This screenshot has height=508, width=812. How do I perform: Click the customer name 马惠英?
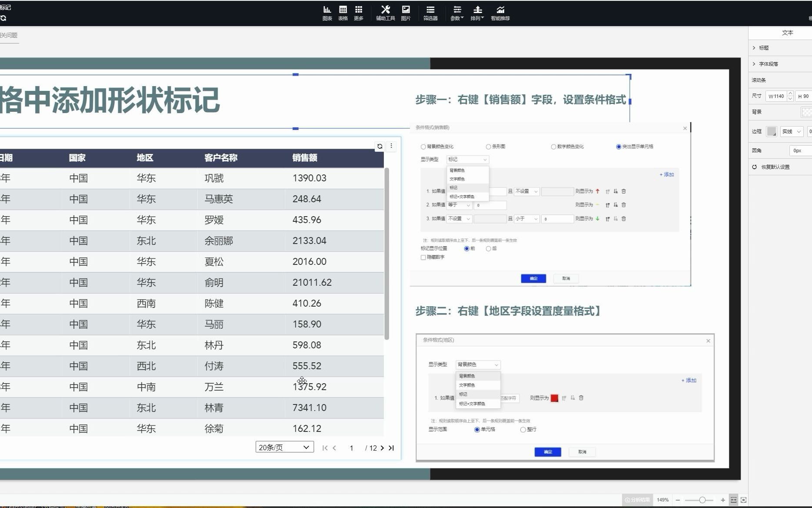[x=219, y=199]
